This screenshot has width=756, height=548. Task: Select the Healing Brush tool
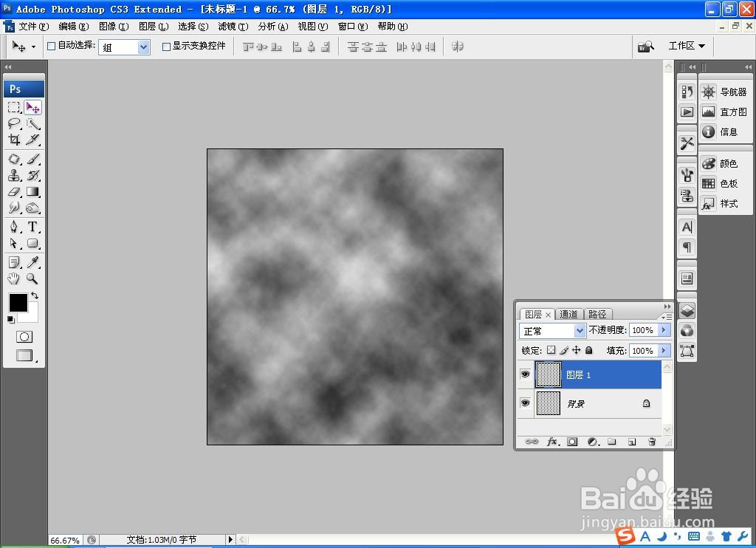click(x=14, y=159)
